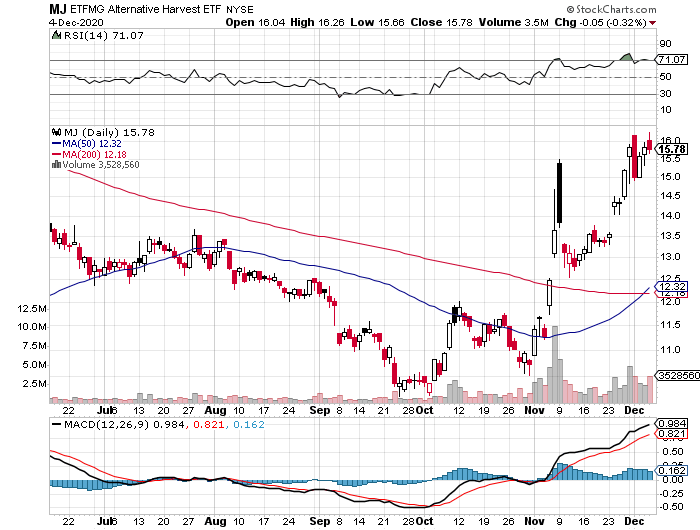Click the green overbought RSI area above 70
Viewport: 700px width, 530px height.
(x=627, y=57)
